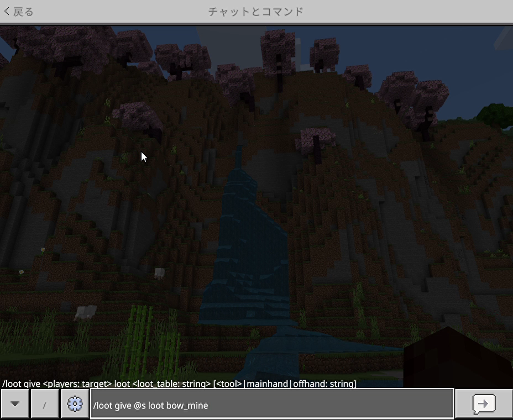Focus the command input field

pos(272,403)
